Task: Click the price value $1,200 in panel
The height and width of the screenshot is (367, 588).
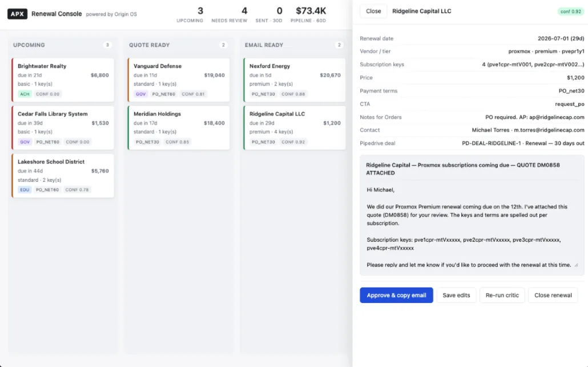Action: point(575,78)
